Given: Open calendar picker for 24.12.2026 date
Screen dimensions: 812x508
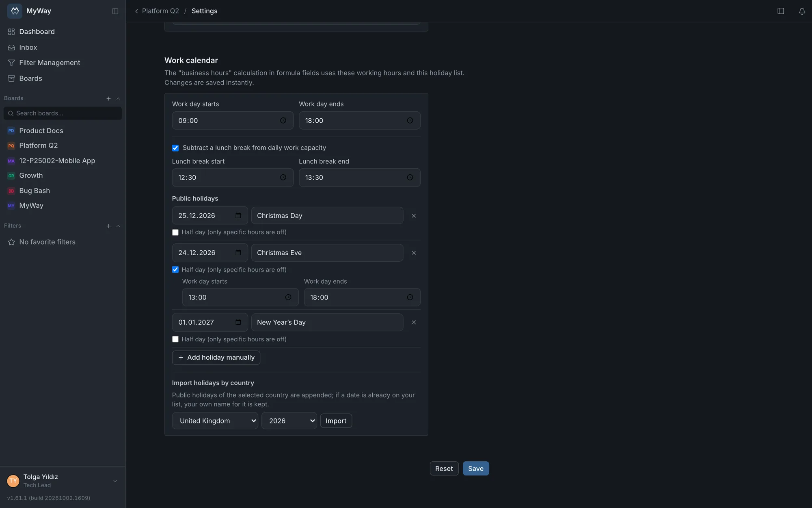Looking at the screenshot, I should [238, 253].
